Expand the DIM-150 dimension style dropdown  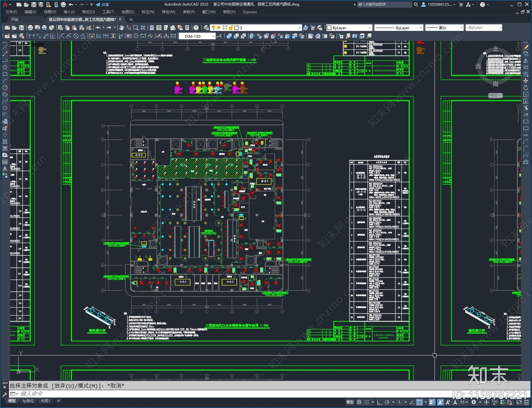point(213,36)
